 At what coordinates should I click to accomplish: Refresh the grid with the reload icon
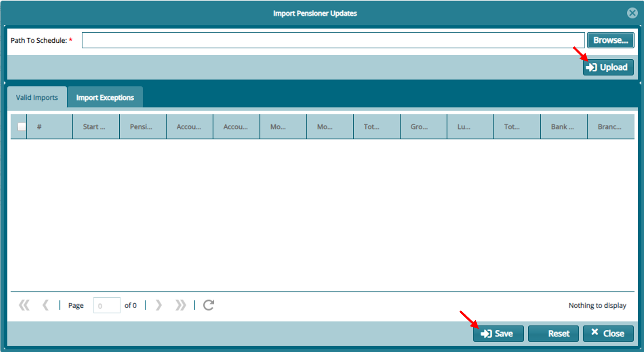(x=208, y=305)
